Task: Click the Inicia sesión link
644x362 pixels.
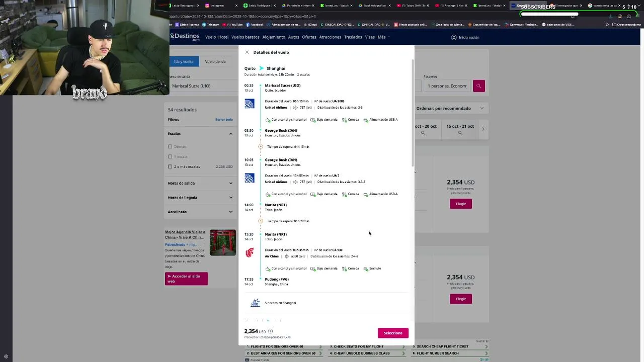Action: tap(469, 37)
